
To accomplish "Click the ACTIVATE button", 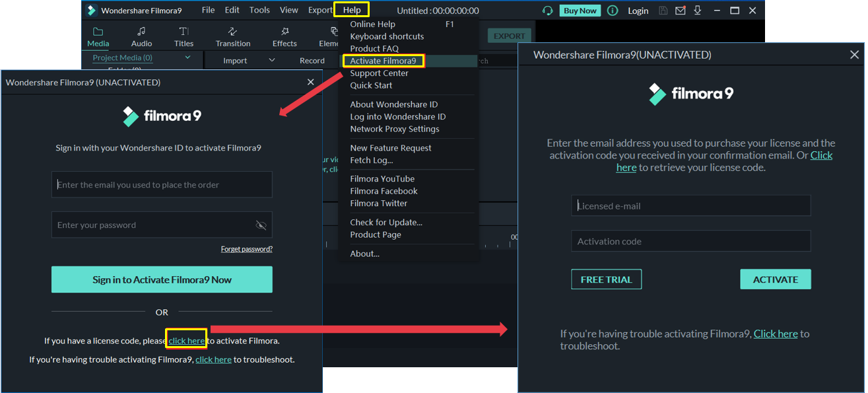I will pyautogui.click(x=776, y=279).
